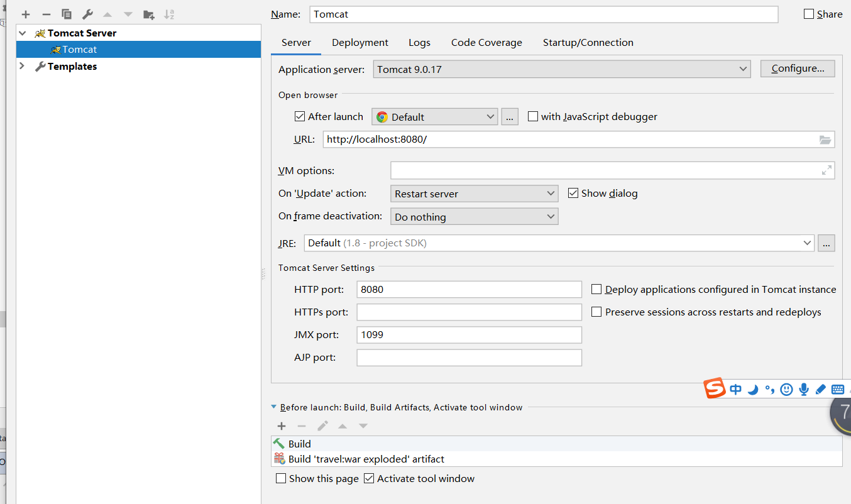851x504 pixels.
Task: Collapse Before launch section triangle
Action: 274,407
